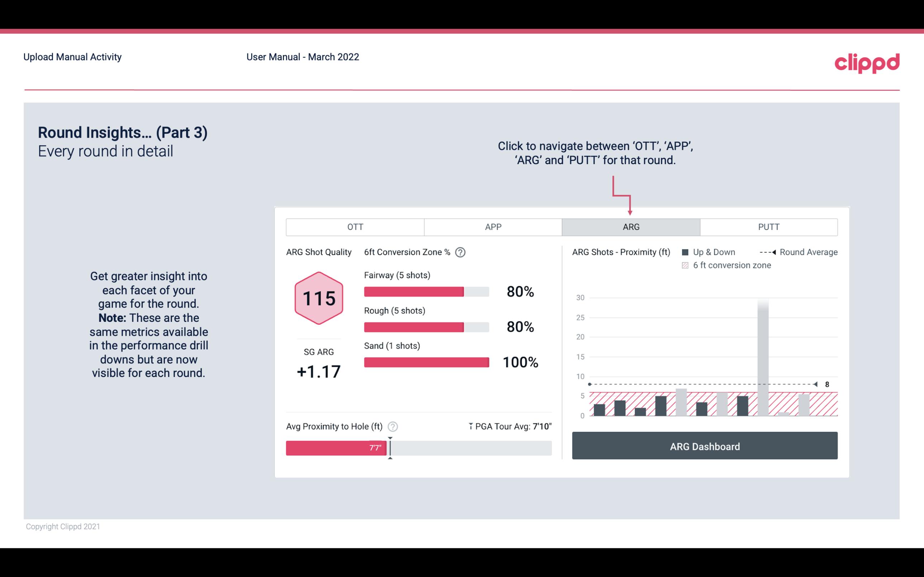Click the hexagon ARG Shot Quality icon
The width and height of the screenshot is (924, 577).
pyautogui.click(x=319, y=299)
